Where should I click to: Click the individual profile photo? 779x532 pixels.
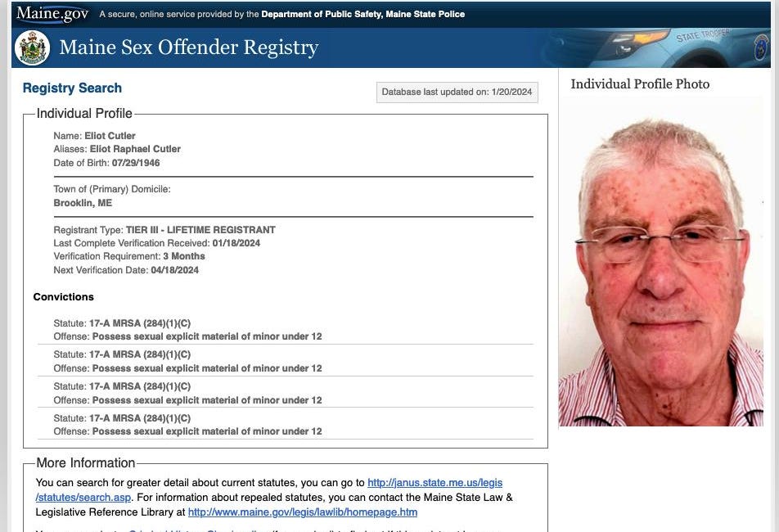click(x=660, y=261)
